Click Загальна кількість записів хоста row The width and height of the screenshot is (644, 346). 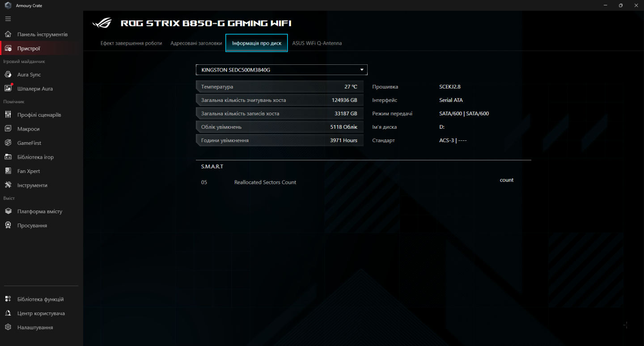click(x=280, y=114)
